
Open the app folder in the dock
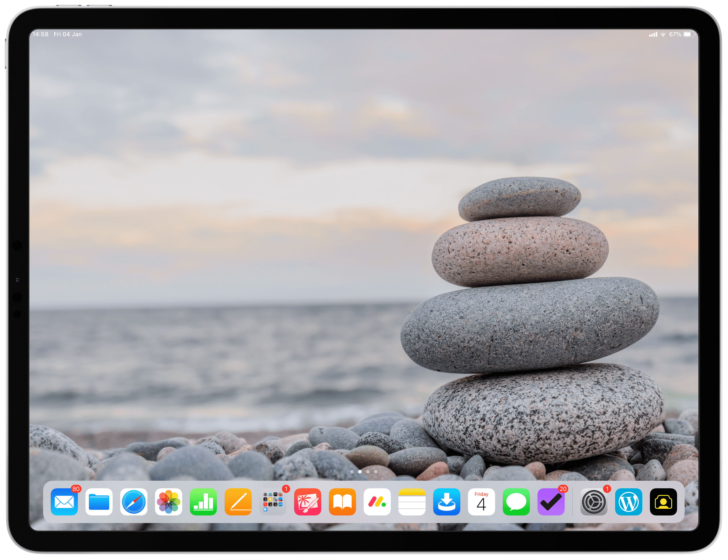coord(273,502)
